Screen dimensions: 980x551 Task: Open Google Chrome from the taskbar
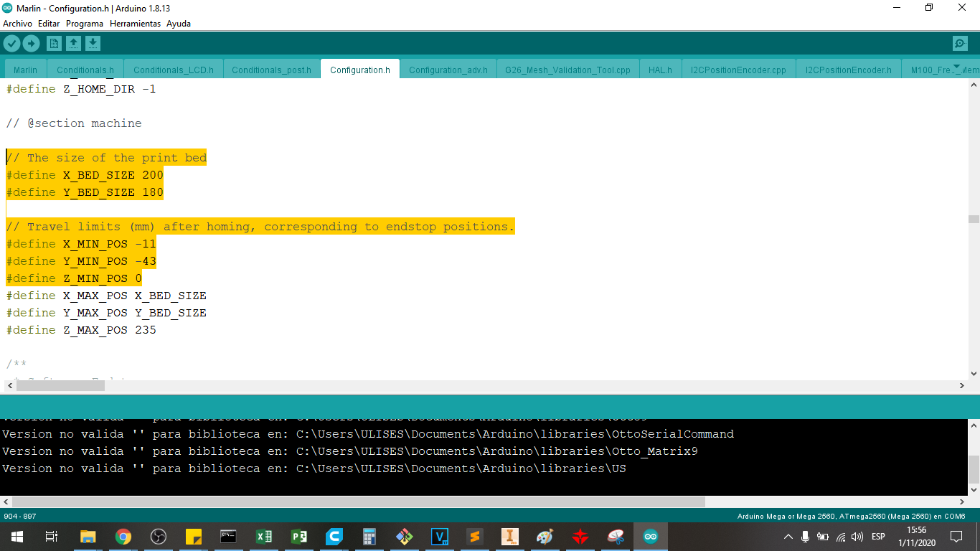(123, 537)
